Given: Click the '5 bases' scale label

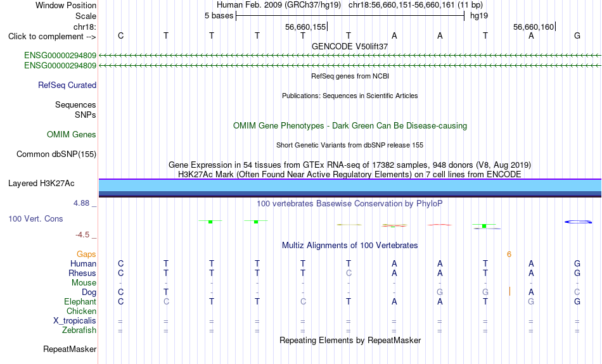Looking at the screenshot, I should [219, 16].
